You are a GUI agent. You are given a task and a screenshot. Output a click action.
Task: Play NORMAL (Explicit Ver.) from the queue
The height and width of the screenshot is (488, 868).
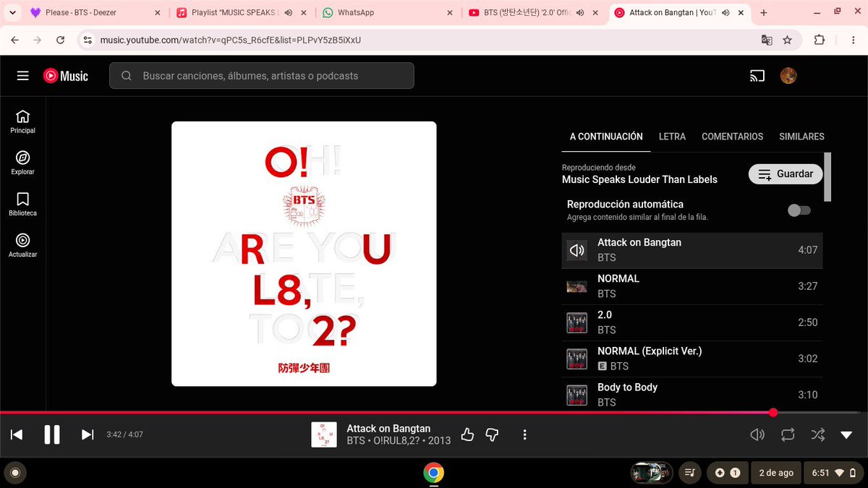coord(692,359)
